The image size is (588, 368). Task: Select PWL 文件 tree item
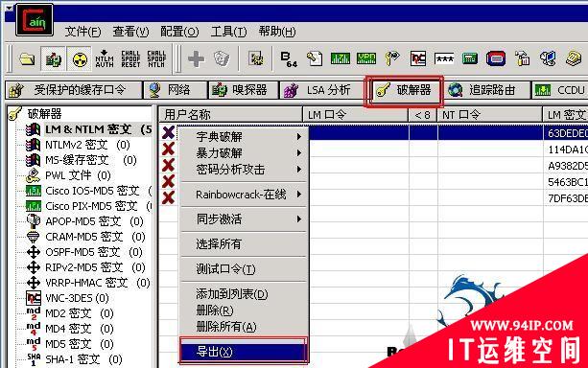pos(78,175)
